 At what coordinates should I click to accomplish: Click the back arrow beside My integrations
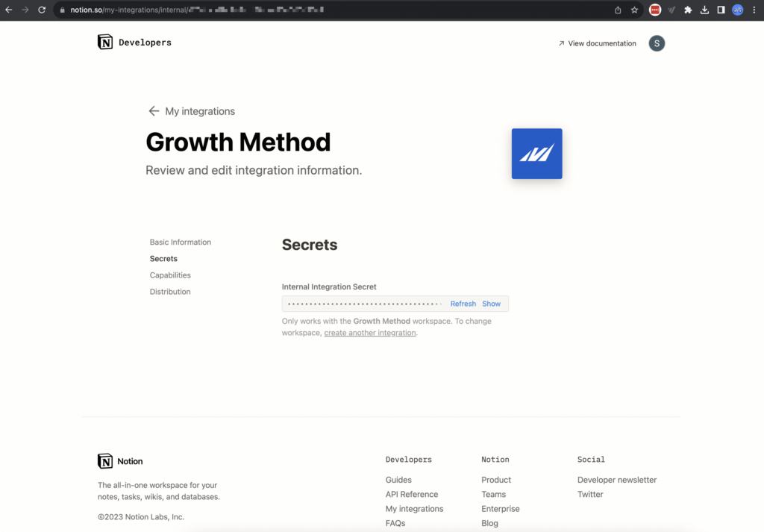154,111
